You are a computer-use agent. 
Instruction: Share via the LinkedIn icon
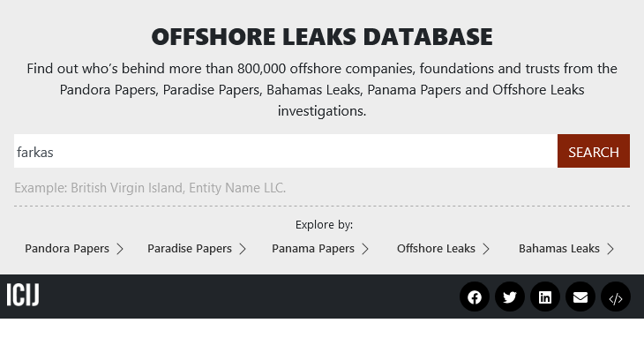point(545,297)
